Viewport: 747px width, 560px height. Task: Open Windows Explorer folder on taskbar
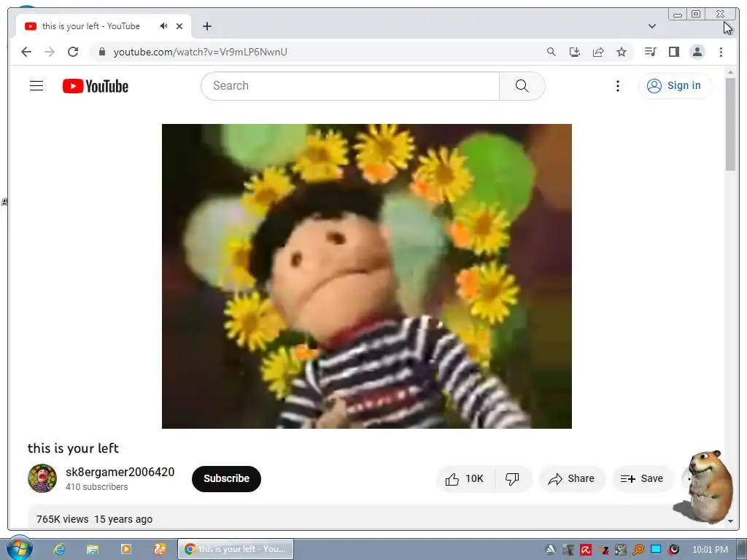click(93, 549)
